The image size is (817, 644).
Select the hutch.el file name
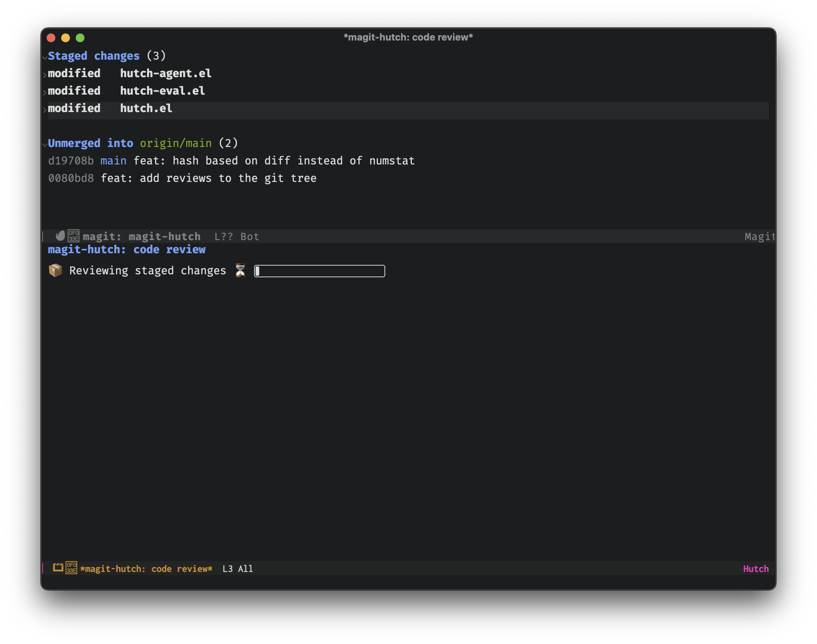146,108
